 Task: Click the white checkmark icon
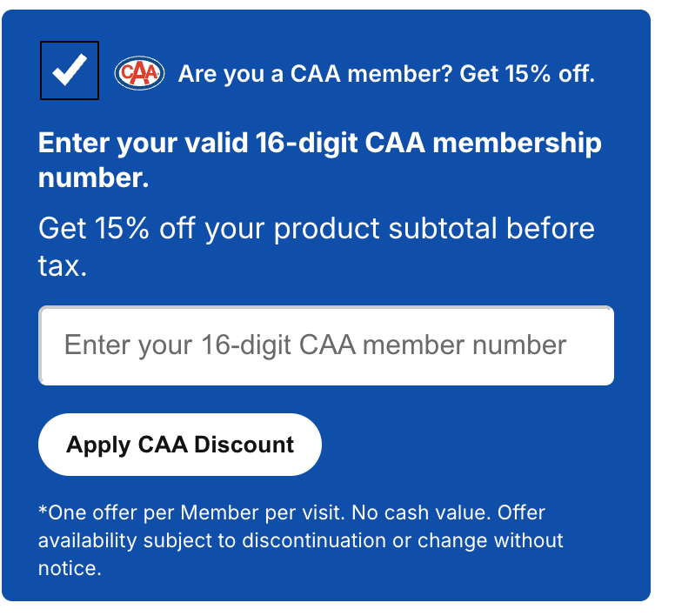coord(70,70)
